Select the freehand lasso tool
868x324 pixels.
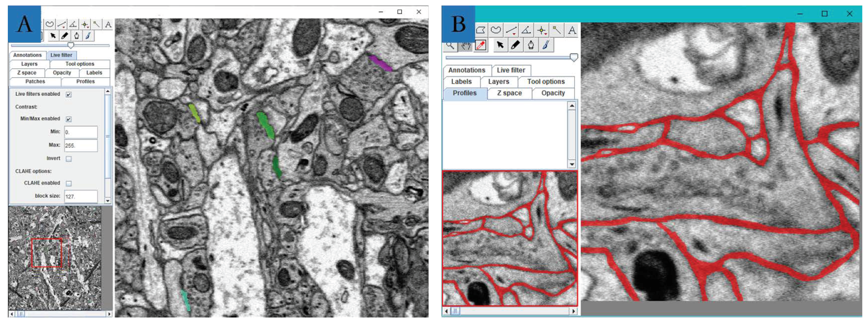[50, 24]
